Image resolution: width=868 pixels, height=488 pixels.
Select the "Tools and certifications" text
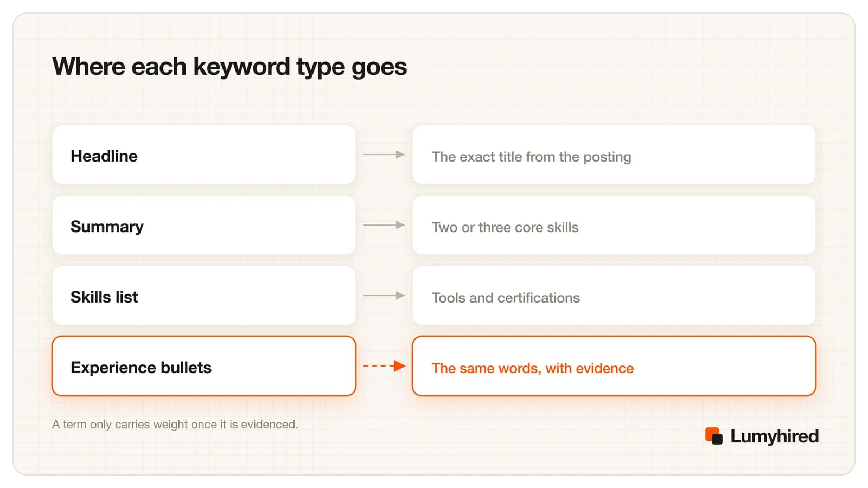pyautogui.click(x=506, y=298)
